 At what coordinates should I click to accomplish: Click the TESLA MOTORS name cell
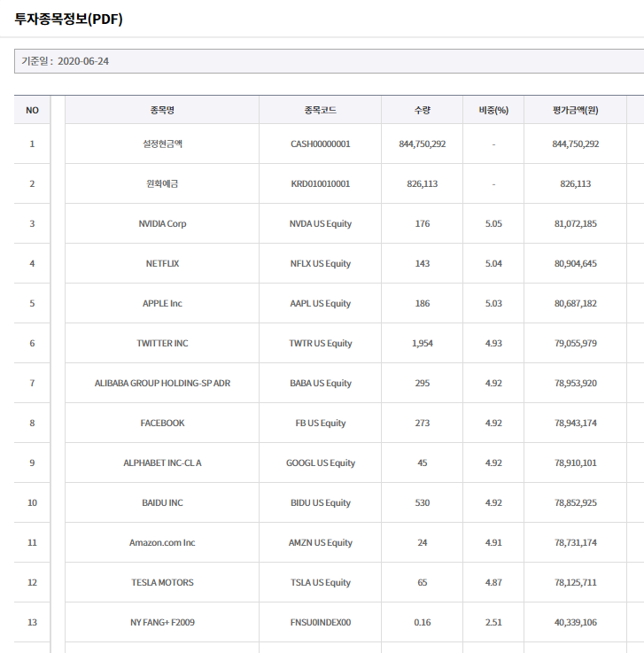point(162,583)
